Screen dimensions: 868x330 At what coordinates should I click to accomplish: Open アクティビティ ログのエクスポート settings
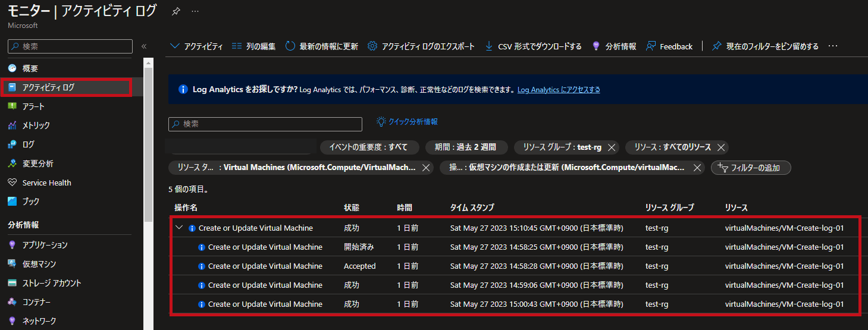point(372,46)
